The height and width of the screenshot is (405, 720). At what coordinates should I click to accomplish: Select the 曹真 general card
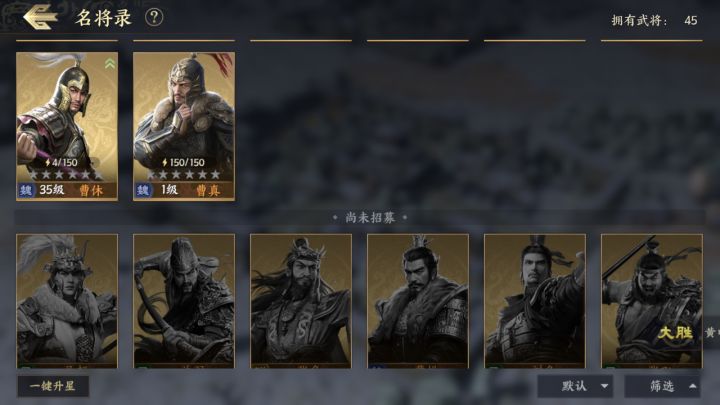coord(184,126)
